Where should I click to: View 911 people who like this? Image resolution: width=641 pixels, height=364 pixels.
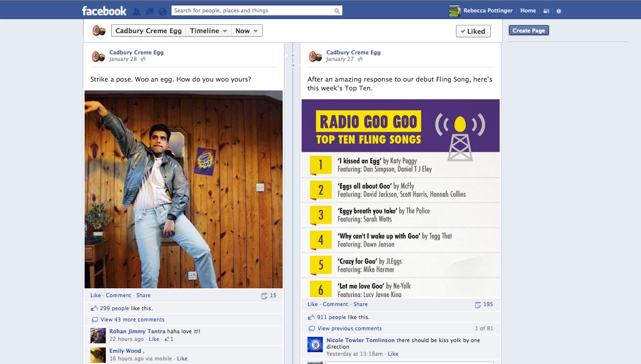pos(332,317)
